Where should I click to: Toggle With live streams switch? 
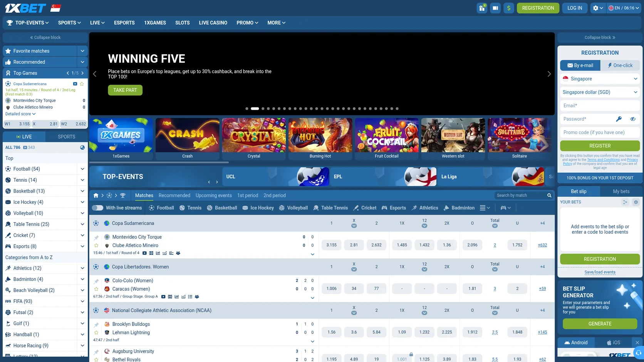click(x=97, y=208)
